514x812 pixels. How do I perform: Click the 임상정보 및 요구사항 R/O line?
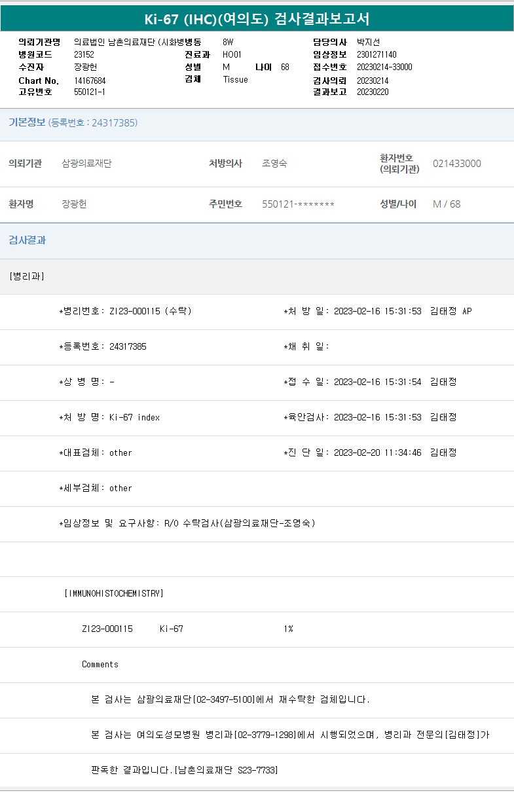[187, 524]
